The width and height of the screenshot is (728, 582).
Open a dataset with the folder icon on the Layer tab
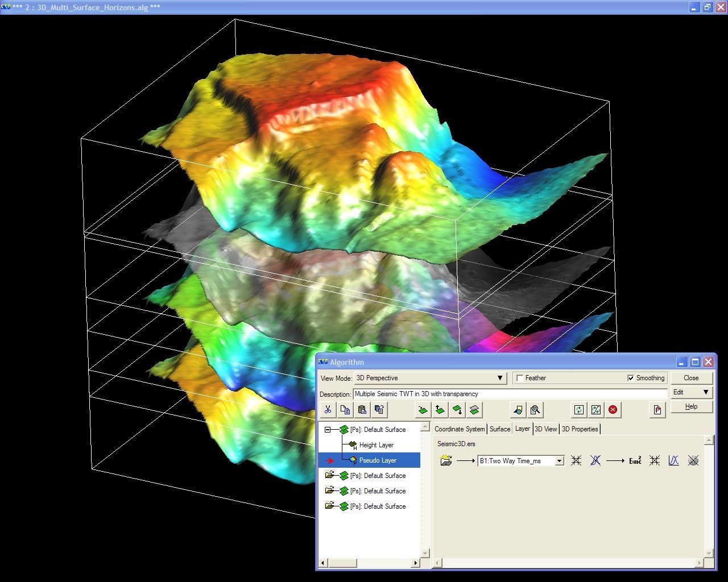(x=447, y=460)
